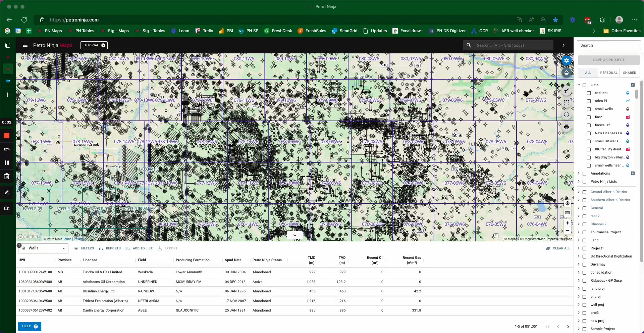Click the right panel Search box
This screenshot has height=333, width=644.
pos(609,45)
